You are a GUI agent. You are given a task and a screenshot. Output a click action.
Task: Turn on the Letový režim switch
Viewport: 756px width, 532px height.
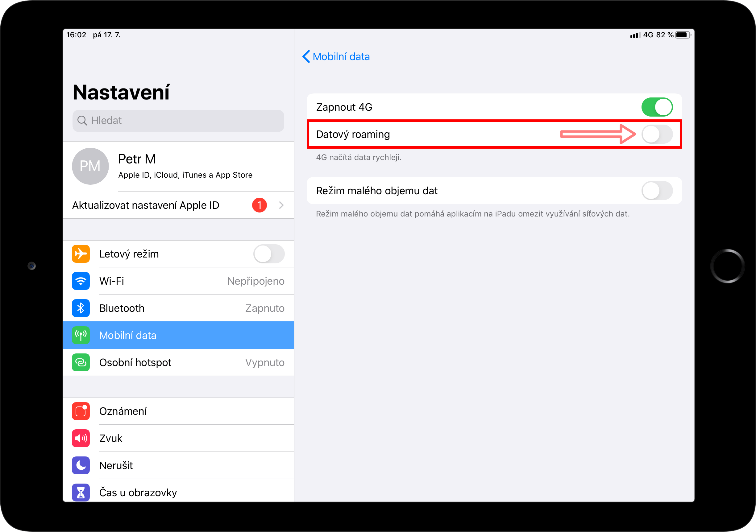click(x=269, y=254)
